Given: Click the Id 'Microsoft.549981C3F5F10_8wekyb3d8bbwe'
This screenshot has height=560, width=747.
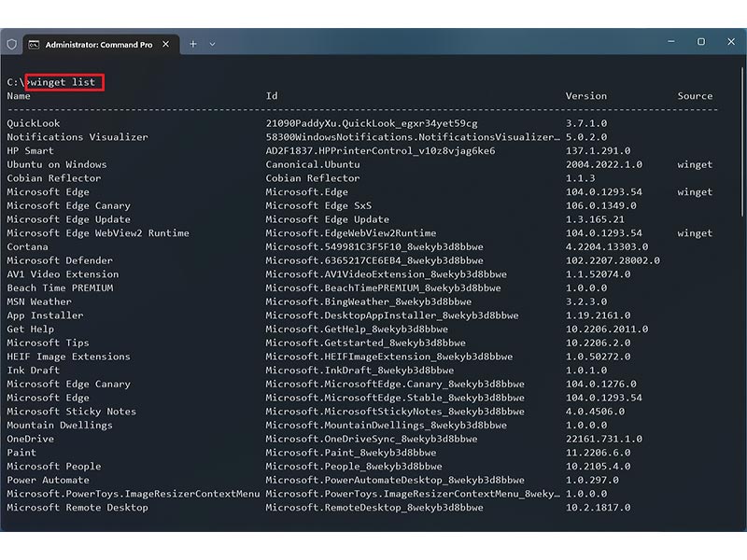Looking at the screenshot, I should pos(374,246).
